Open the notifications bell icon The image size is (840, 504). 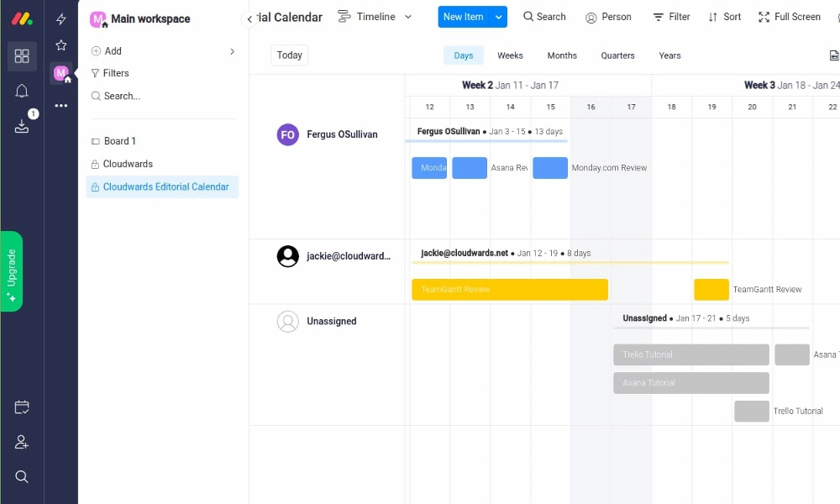(22, 91)
